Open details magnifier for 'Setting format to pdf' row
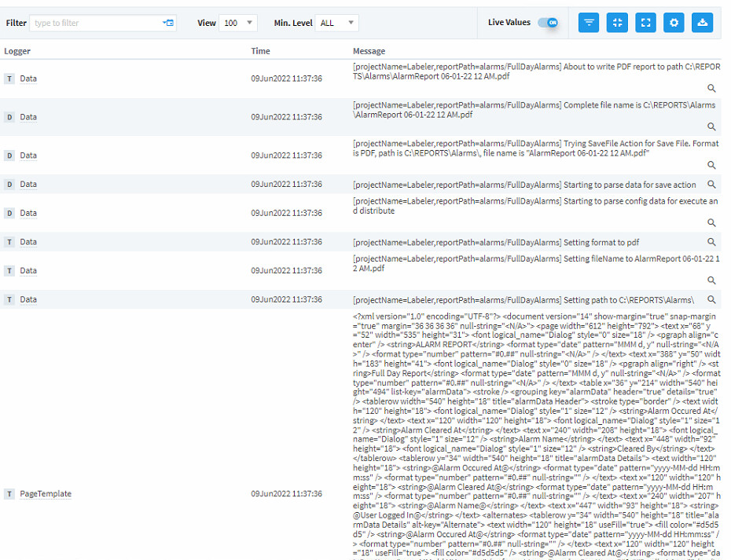The image size is (731, 560). [x=711, y=242]
